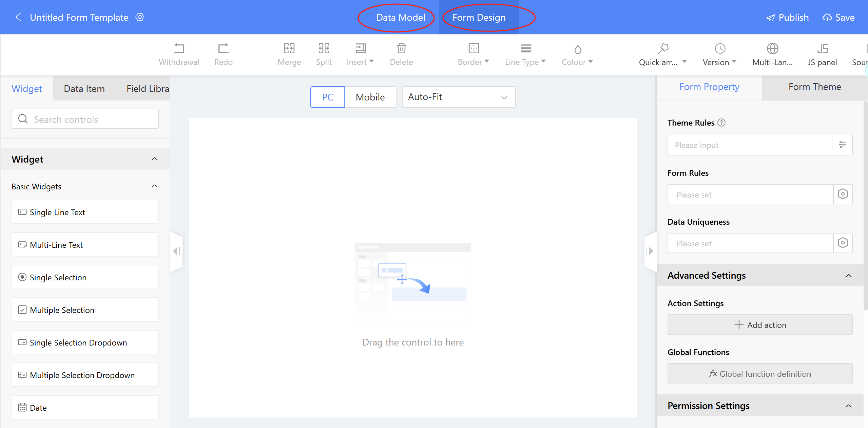Switch preview to Mobile view
This screenshot has width=868, height=428.
(x=370, y=97)
